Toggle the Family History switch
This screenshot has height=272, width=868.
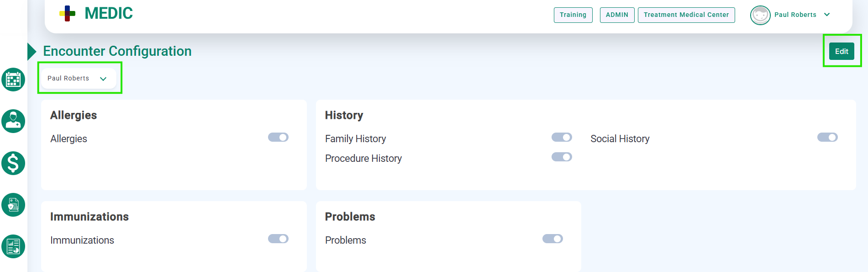(x=562, y=137)
